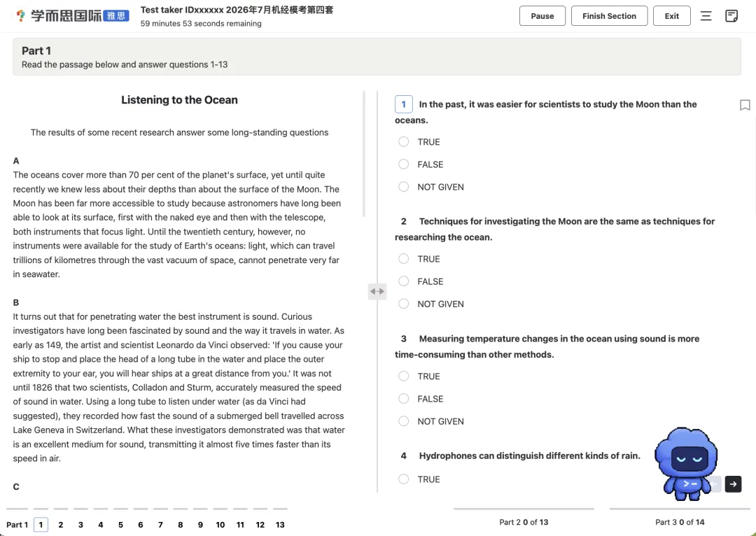Go to question 8 in navigator

click(x=181, y=524)
